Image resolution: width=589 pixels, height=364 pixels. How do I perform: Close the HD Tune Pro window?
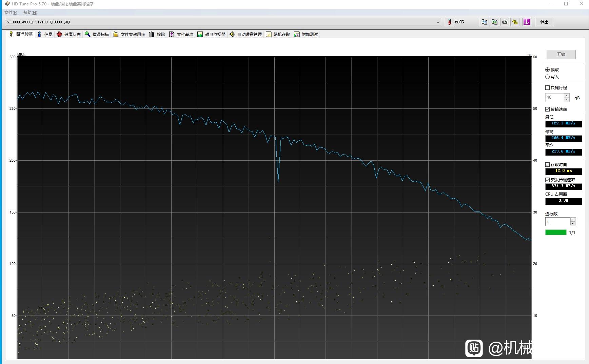(x=581, y=4)
